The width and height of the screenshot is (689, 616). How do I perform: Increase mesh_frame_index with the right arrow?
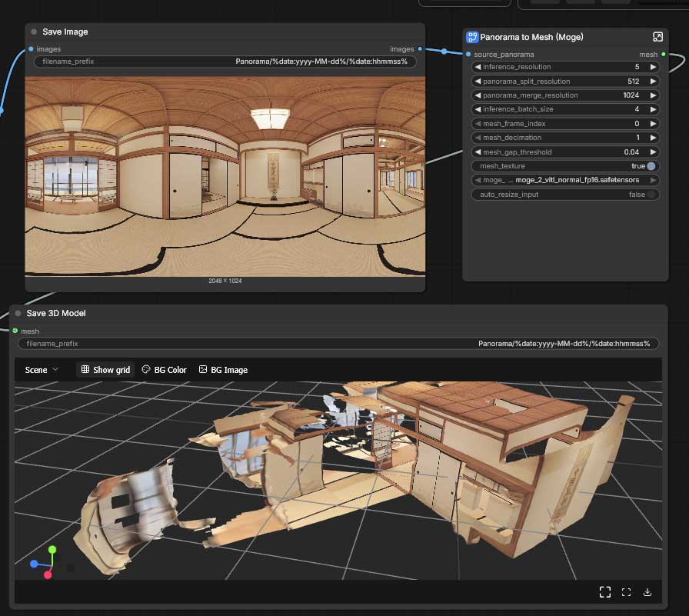pyautogui.click(x=654, y=124)
